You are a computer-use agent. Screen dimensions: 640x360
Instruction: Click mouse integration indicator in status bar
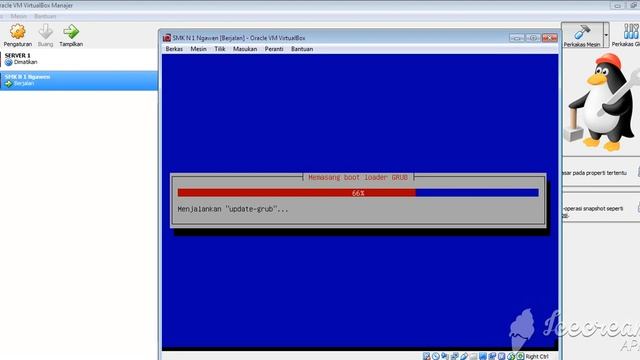pos(511,356)
